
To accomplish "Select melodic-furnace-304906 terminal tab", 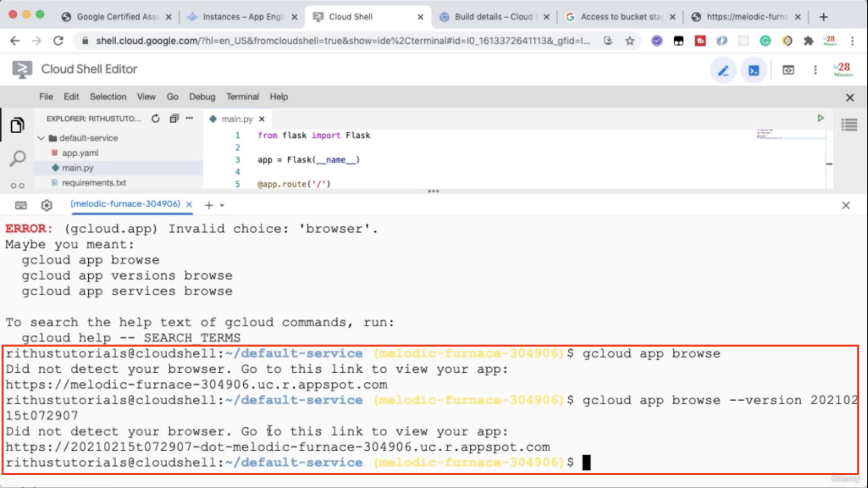I will pyautogui.click(x=125, y=204).
